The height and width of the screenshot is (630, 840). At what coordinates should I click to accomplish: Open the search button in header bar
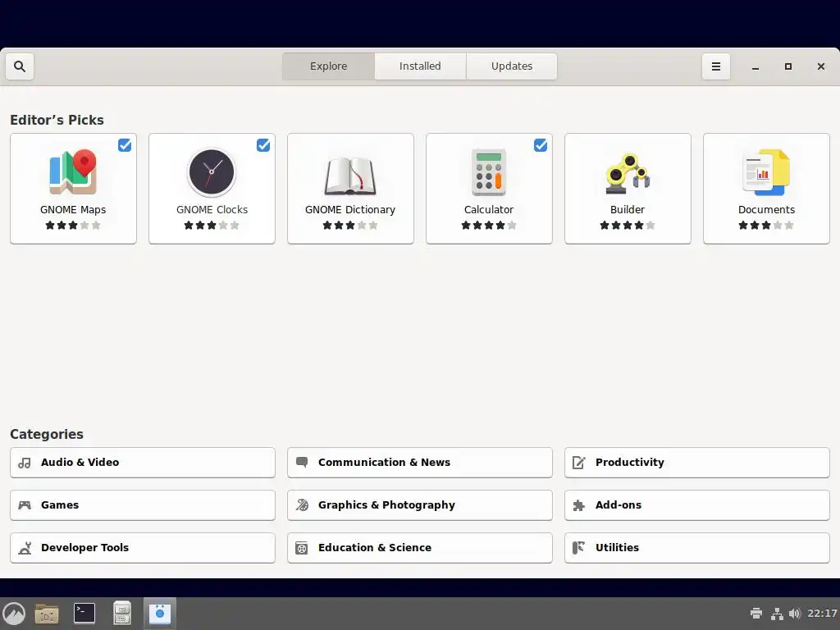pos(20,66)
